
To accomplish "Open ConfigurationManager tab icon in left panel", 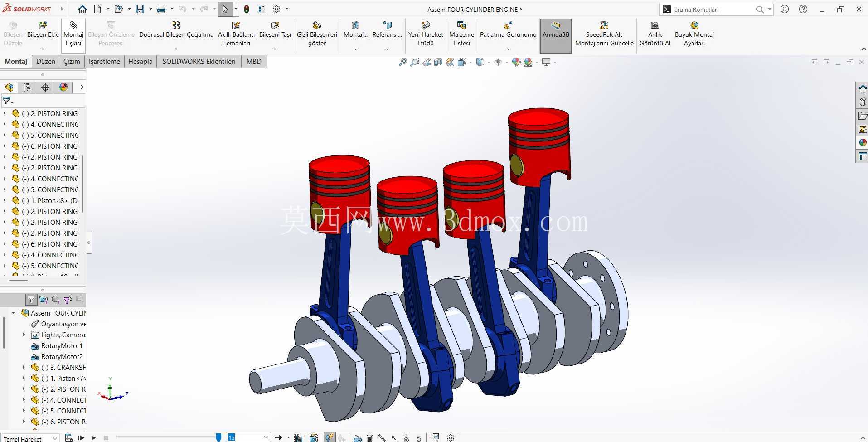I will click(27, 87).
